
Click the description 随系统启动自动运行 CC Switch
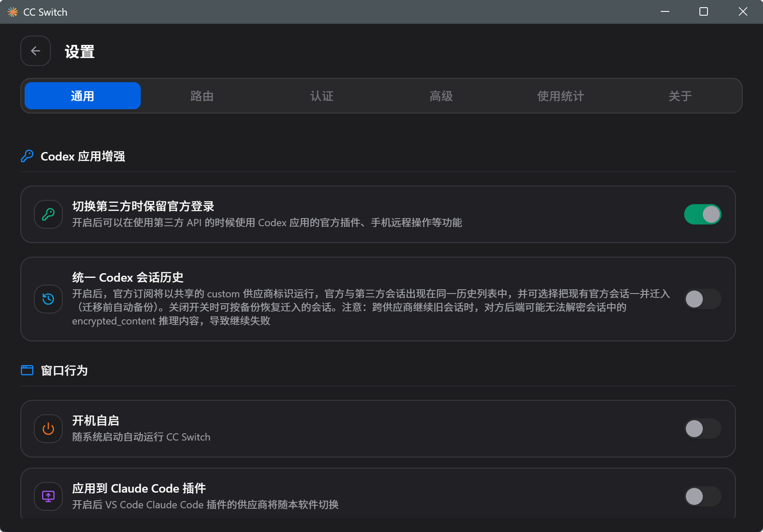[x=141, y=437]
